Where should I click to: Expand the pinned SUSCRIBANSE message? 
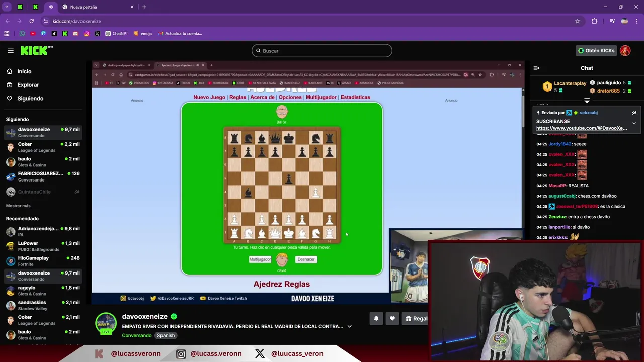[x=634, y=123]
